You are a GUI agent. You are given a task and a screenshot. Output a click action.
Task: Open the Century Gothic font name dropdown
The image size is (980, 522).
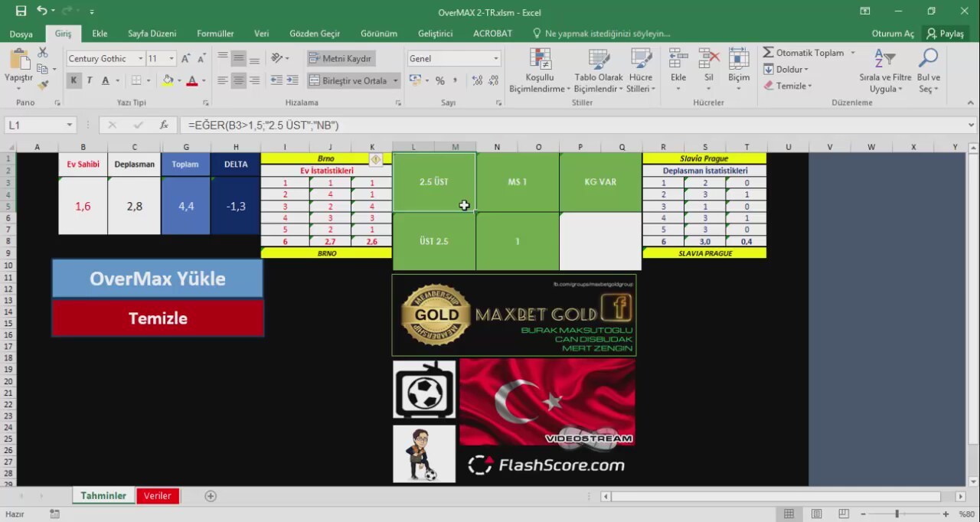(140, 59)
